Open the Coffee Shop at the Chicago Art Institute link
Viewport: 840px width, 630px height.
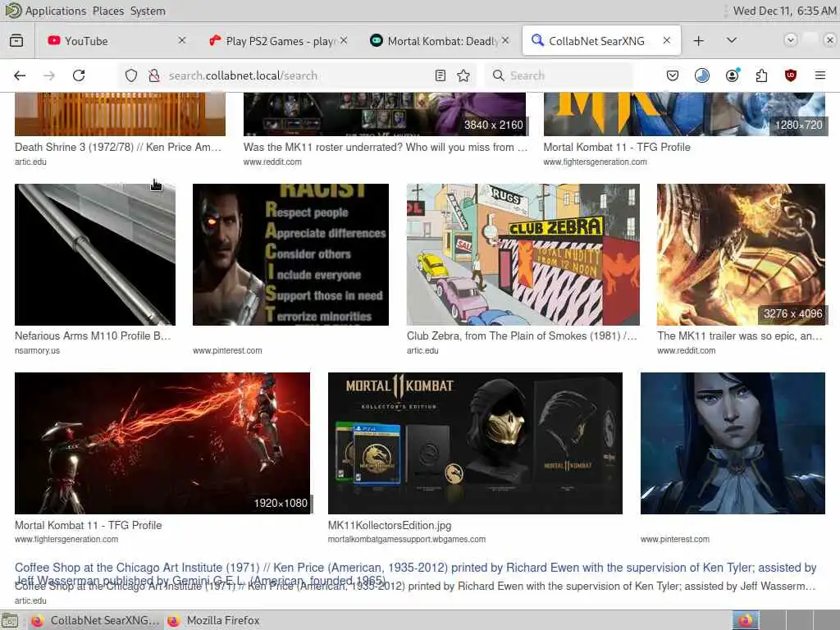coord(416,574)
